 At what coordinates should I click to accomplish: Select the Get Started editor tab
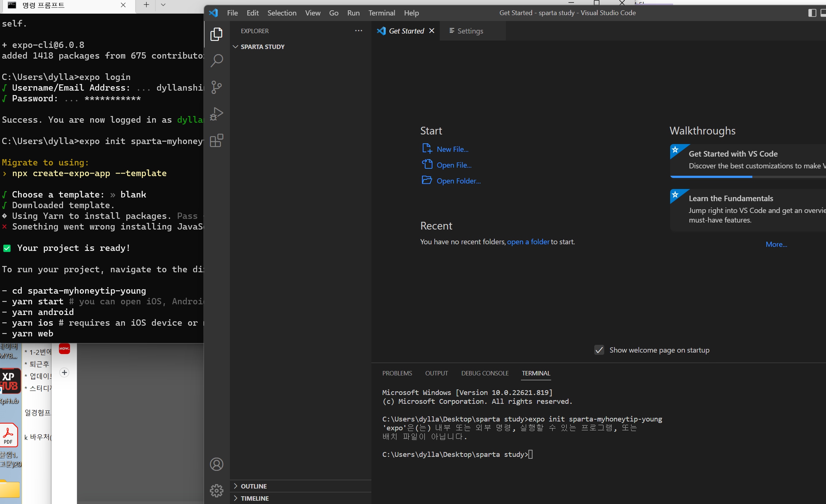406,31
